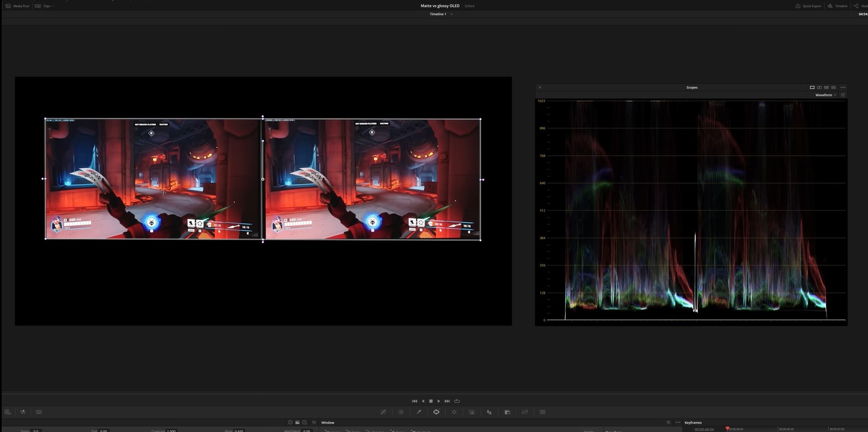Screen dimensions: 868x432
Task: Click the Tint value field
Action: point(103,430)
